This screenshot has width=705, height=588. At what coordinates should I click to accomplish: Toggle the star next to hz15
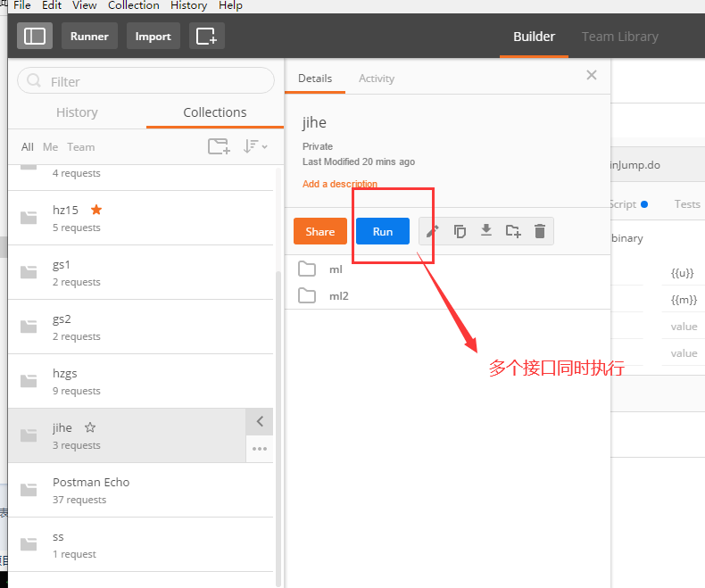(x=96, y=210)
